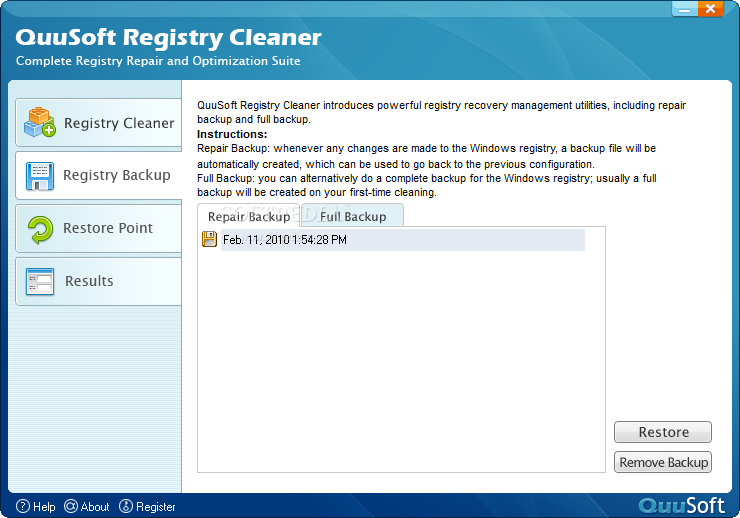Click the QuuSoft logo in footer
The image size is (740, 518).
681,506
